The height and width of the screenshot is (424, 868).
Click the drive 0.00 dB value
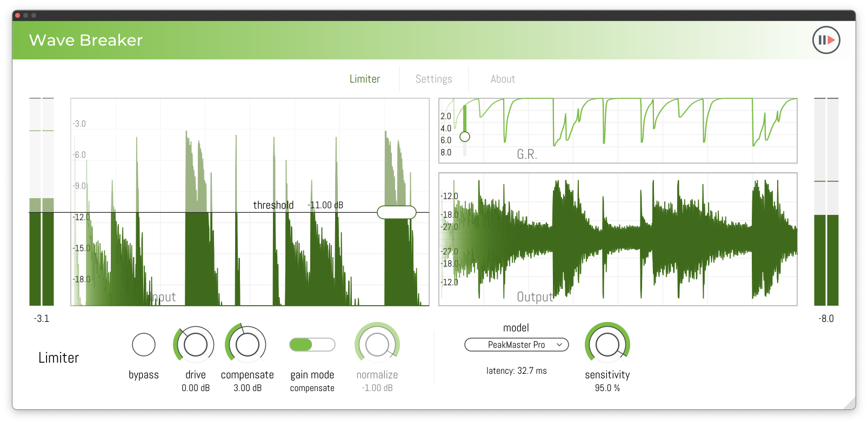pos(195,388)
